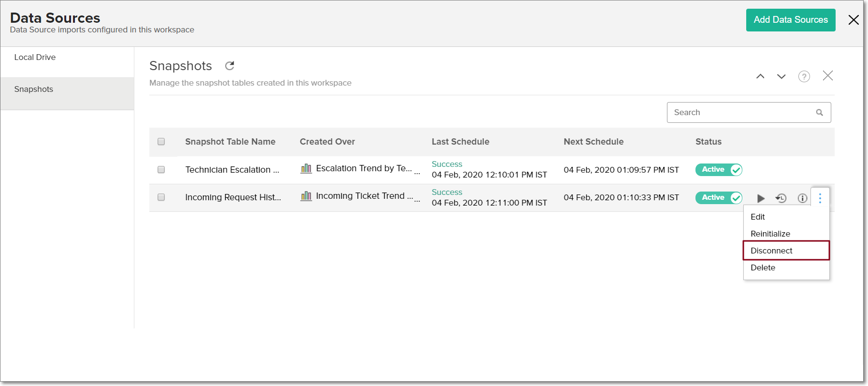Click the magnifier icon in Search box
This screenshot has width=868, height=386.
pyautogui.click(x=819, y=113)
